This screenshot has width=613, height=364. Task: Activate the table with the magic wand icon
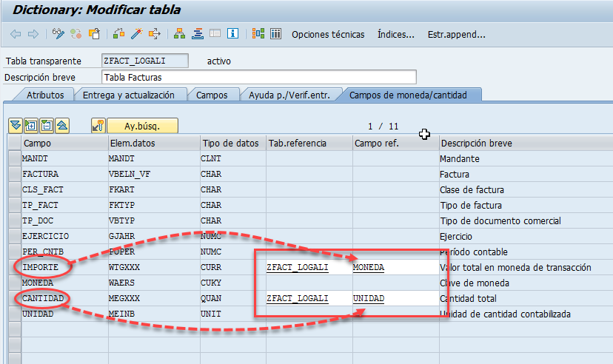tap(136, 33)
